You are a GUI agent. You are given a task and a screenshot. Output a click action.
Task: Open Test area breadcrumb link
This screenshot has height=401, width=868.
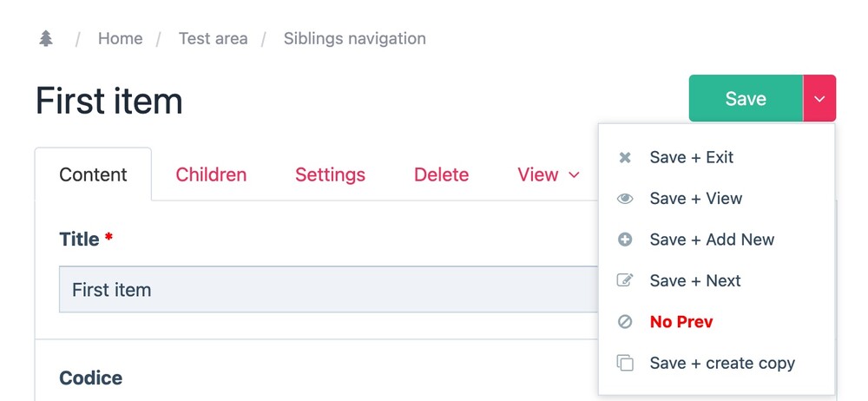click(x=213, y=39)
